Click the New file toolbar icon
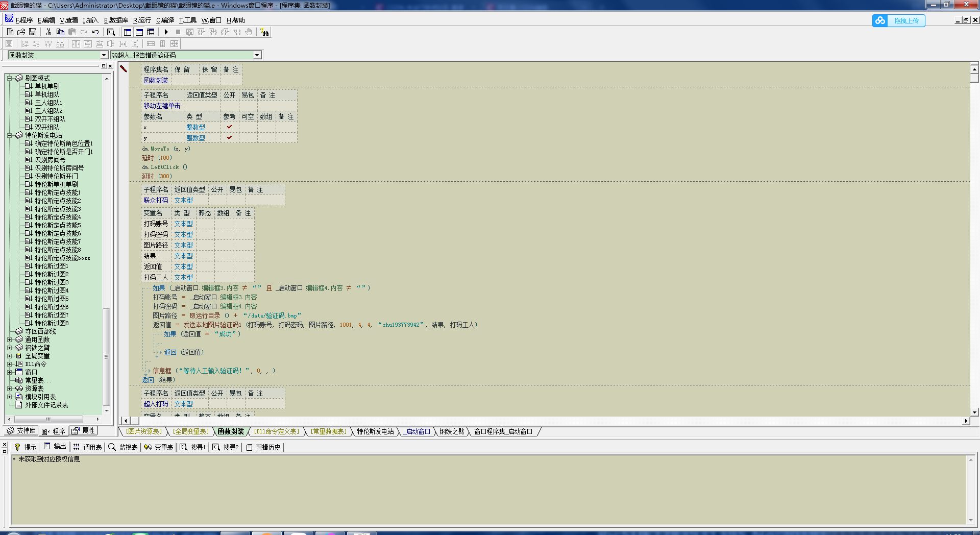Image resolution: width=980 pixels, height=535 pixels. 10,32
